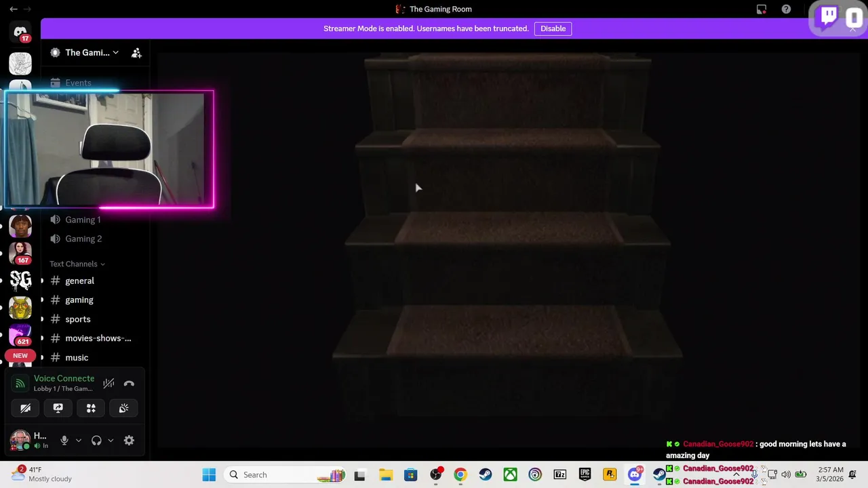Toggle noise suppression in voice panel
Image resolution: width=868 pixels, height=488 pixels.
click(108, 384)
